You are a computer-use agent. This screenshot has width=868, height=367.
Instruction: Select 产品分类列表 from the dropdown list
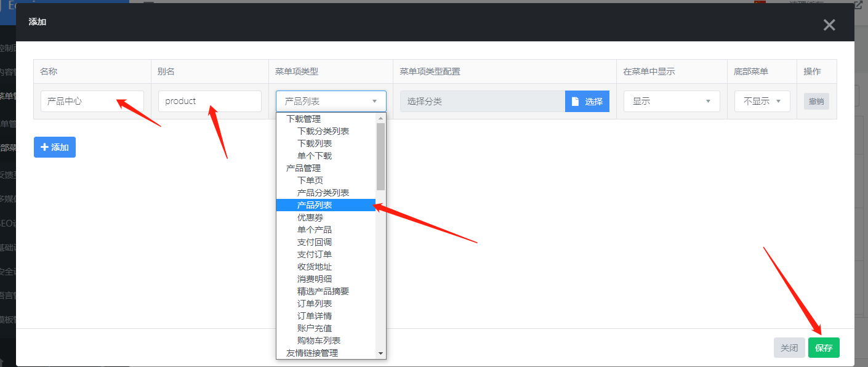[323, 193]
